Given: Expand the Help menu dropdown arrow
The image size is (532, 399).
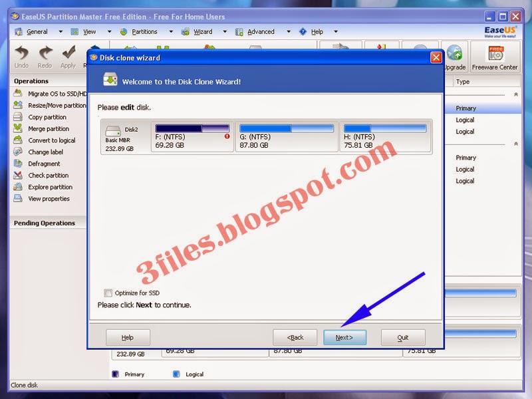Looking at the screenshot, I should (336, 31).
